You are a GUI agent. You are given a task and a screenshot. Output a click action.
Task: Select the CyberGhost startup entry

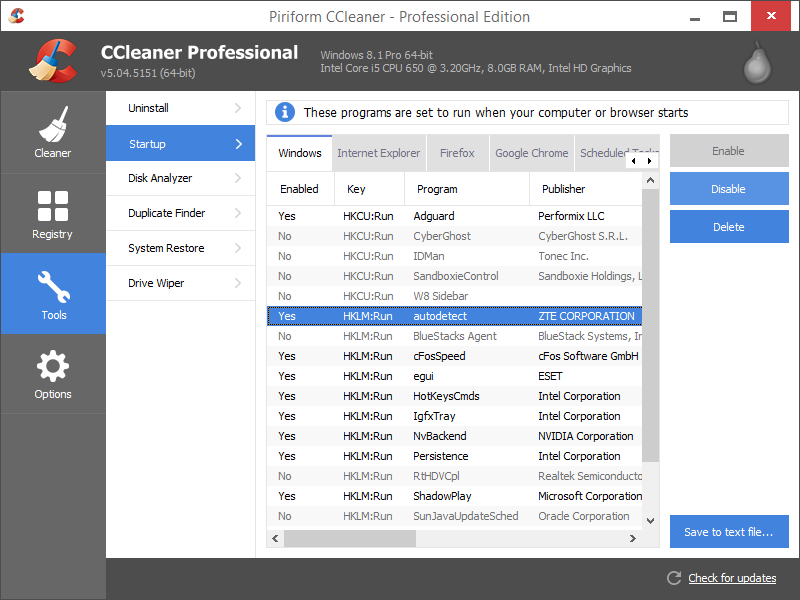point(454,236)
